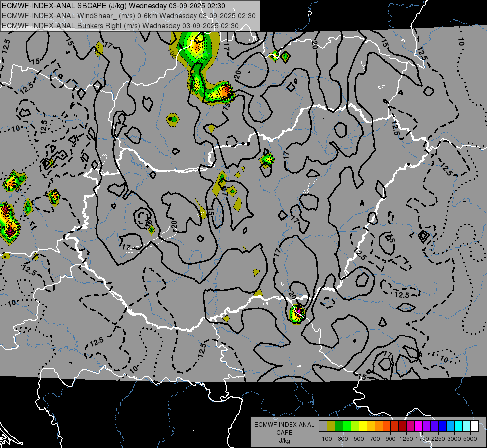Click the 100 legend tick label

[x=327, y=439]
